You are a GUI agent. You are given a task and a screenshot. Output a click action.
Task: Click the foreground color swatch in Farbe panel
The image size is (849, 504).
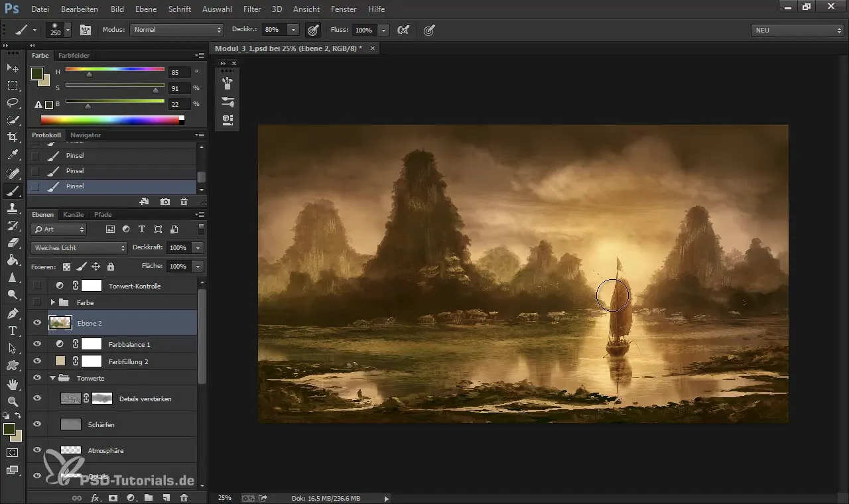[x=36, y=73]
